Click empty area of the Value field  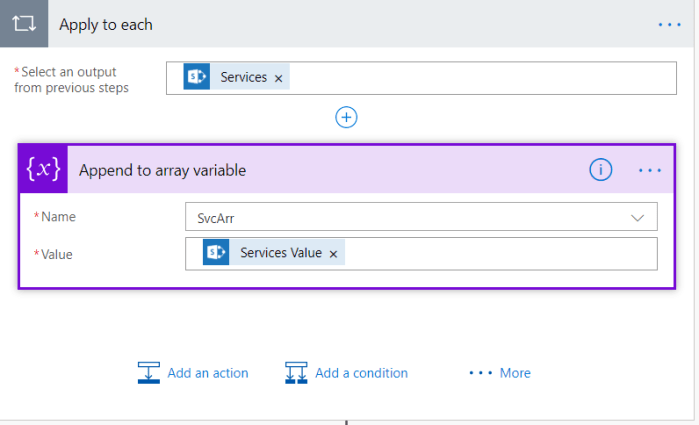click(500, 254)
